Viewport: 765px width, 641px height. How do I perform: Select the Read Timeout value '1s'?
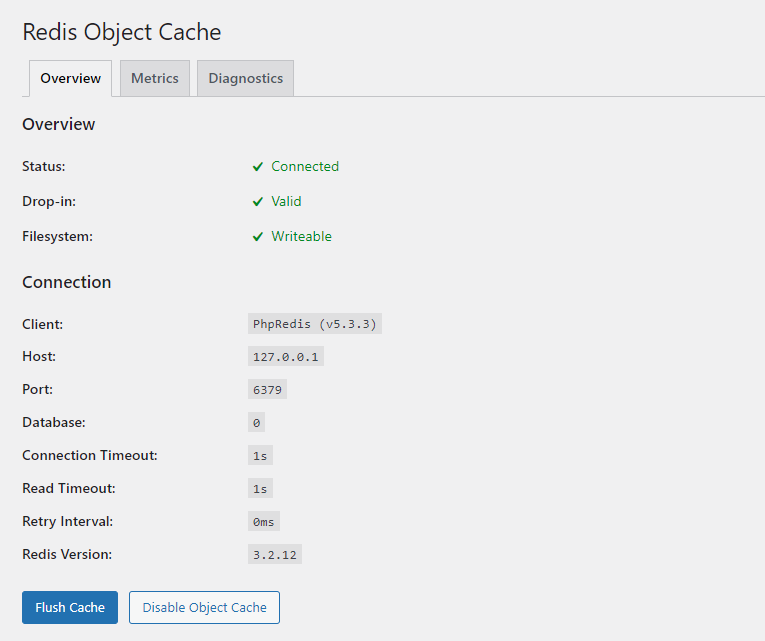(x=260, y=488)
